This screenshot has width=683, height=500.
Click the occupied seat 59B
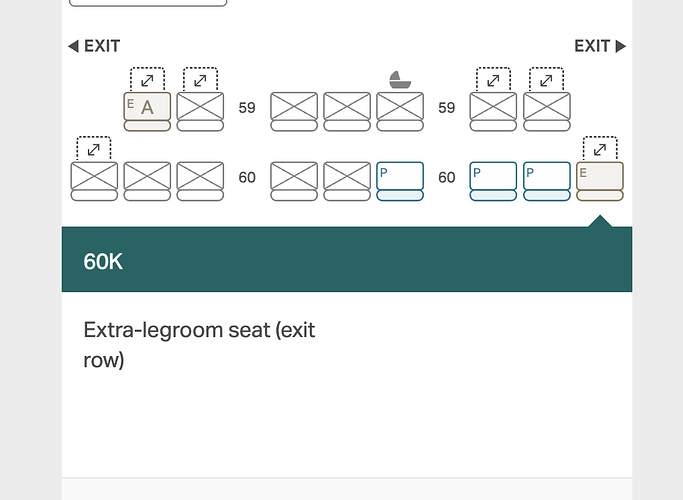point(200,111)
